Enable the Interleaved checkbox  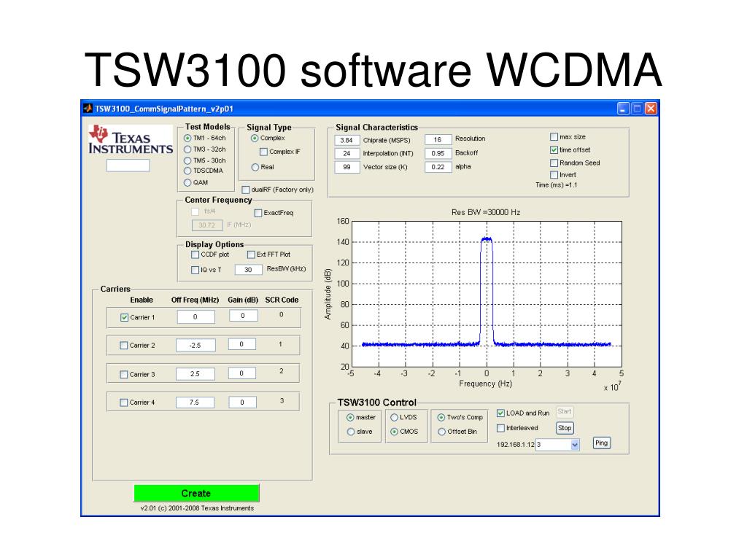[x=500, y=428]
